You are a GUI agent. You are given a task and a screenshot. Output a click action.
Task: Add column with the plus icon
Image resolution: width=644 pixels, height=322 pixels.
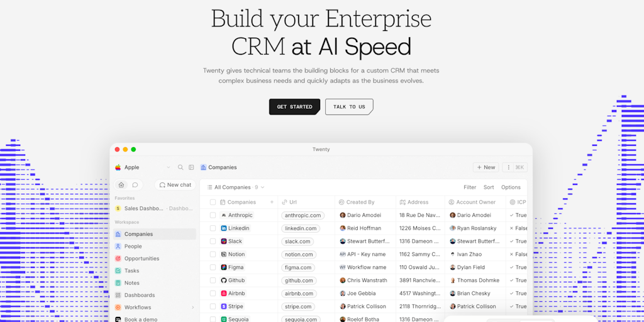click(x=272, y=202)
